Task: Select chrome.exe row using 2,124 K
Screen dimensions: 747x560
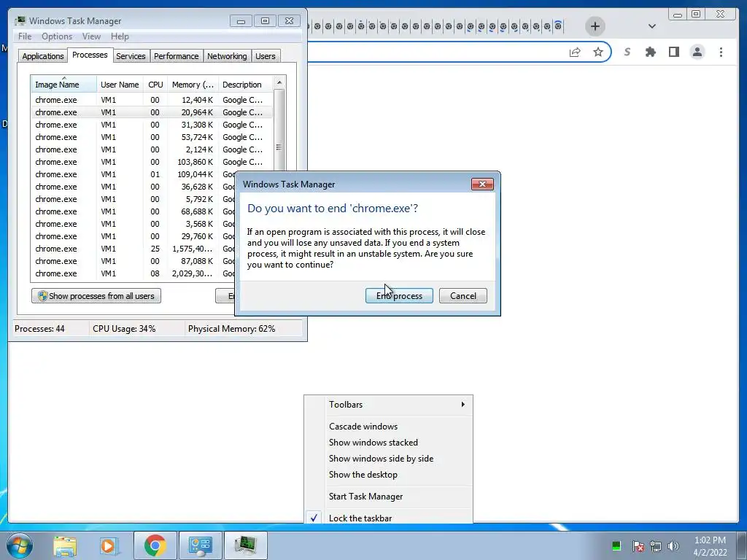Action: 152,149
